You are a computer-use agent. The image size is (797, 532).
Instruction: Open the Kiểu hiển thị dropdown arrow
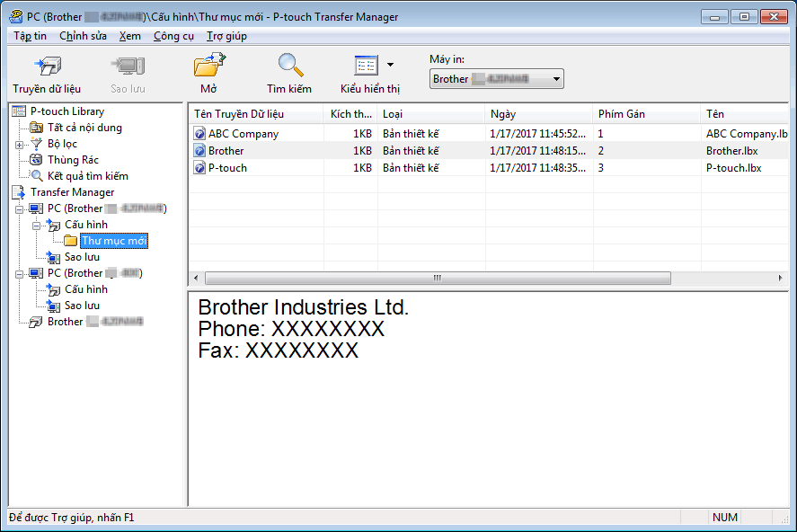click(x=390, y=65)
